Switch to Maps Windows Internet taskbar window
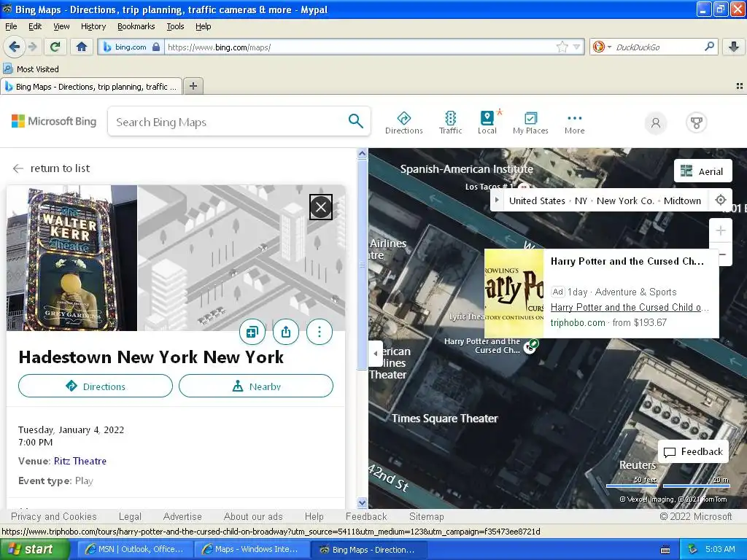 tap(252, 549)
